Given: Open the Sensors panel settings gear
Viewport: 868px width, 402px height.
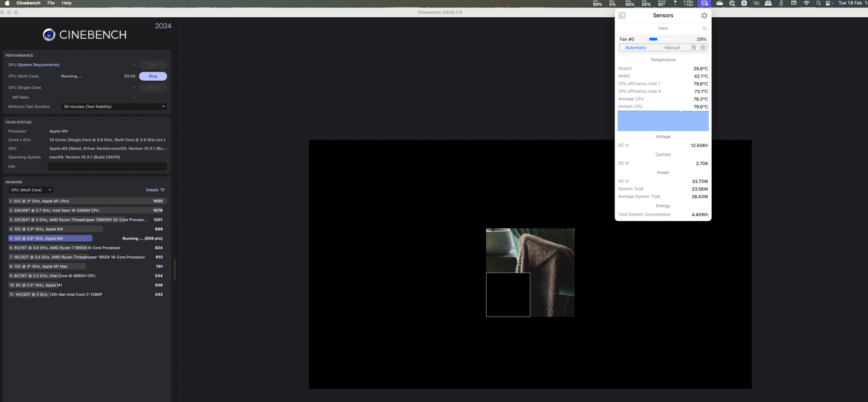Looking at the screenshot, I should click(x=704, y=16).
